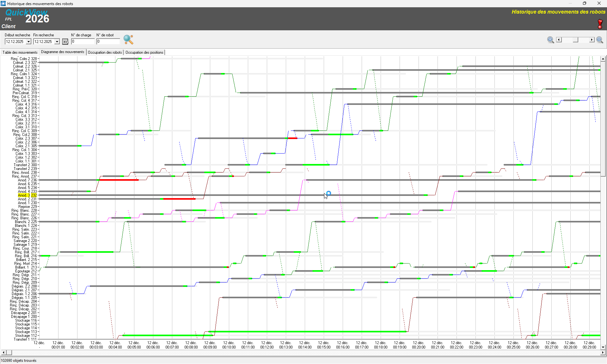Viewport: 607px width, 364px height.
Task: Open the Début recherche date dropdown
Action: click(x=28, y=42)
